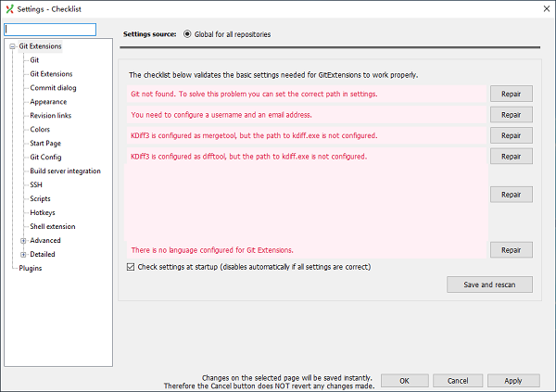Select the Advanced tree item label
This screenshot has width=556, height=392.
[x=45, y=240]
